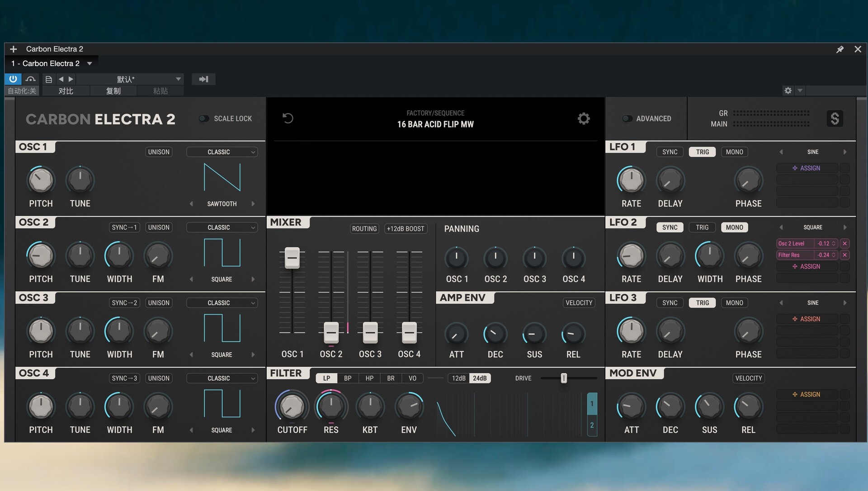Viewport: 868px width, 491px height.
Task: Remove the Osc 2 Level modulation assignment
Action: [x=844, y=243]
